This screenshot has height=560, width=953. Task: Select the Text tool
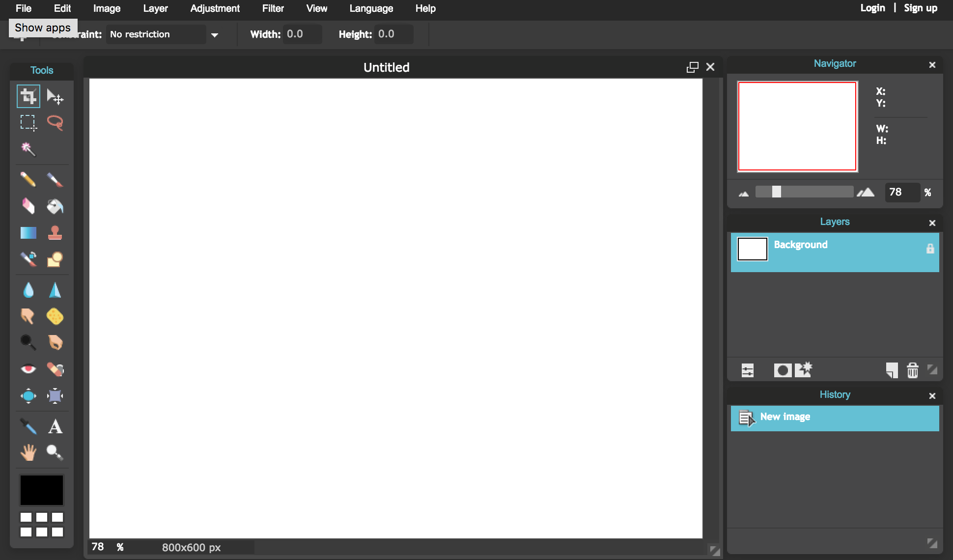[x=55, y=426]
